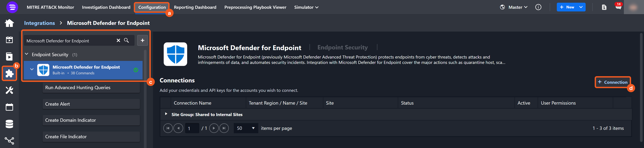
Task: Open notifications icon with 14 badge
Action: pos(618,7)
